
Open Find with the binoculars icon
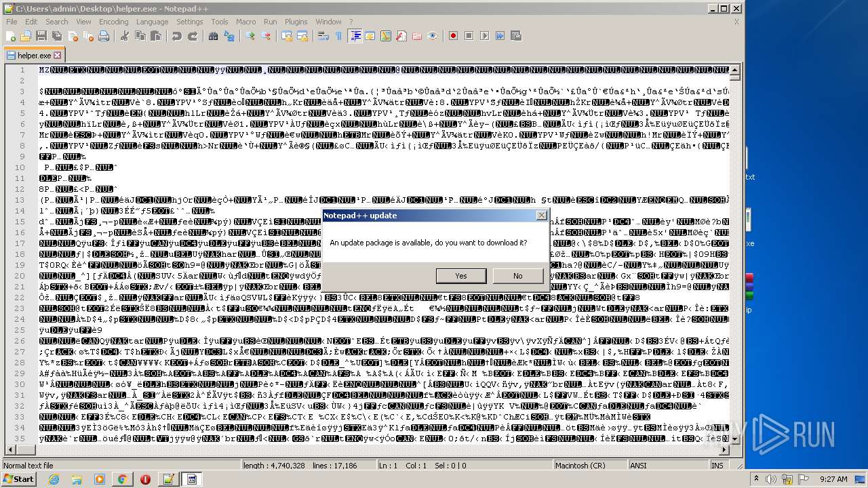coord(214,36)
